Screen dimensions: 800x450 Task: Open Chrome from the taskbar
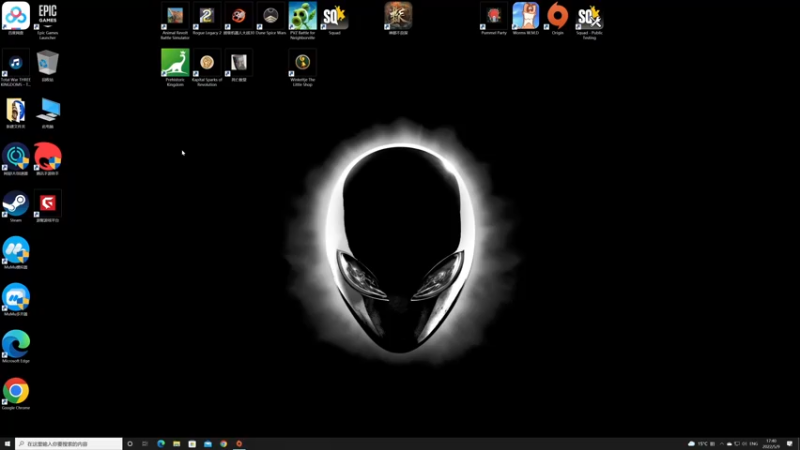[x=223, y=444]
